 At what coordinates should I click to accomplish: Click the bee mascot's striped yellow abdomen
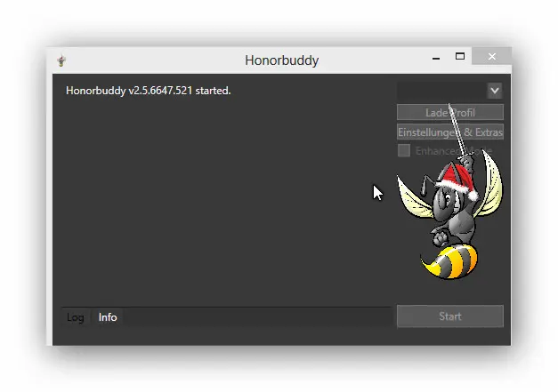(450, 260)
